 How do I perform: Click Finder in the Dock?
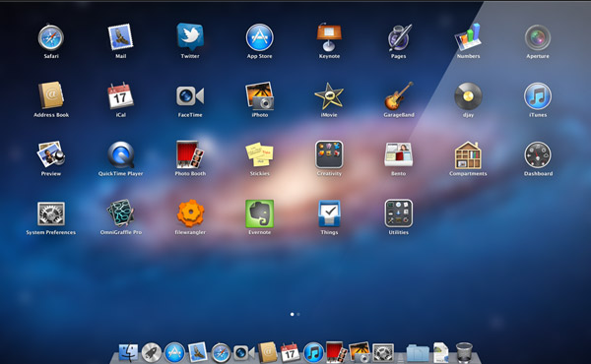(128, 352)
